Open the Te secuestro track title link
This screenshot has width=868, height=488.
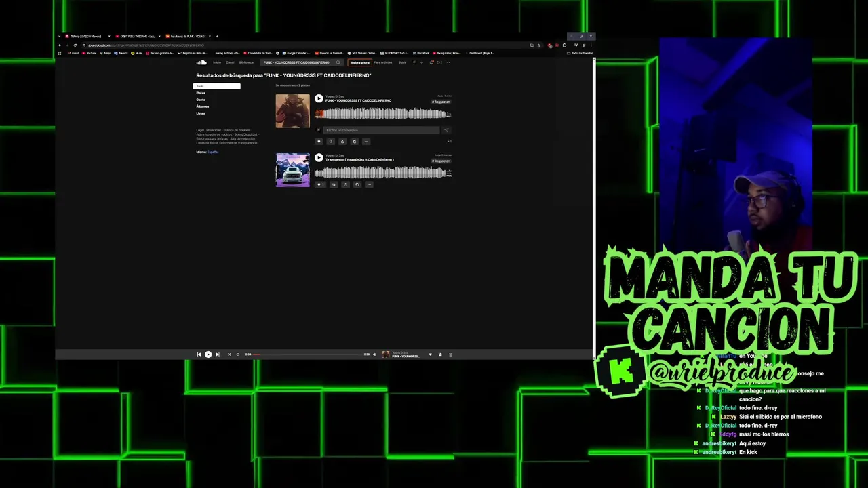359,160
